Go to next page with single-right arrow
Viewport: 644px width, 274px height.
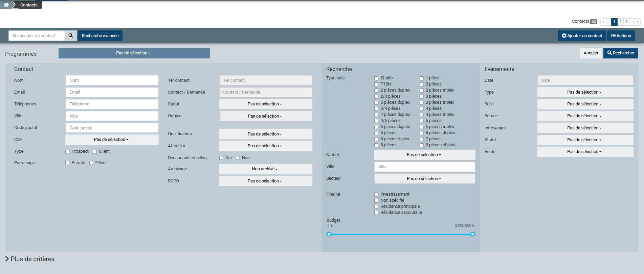pos(632,22)
